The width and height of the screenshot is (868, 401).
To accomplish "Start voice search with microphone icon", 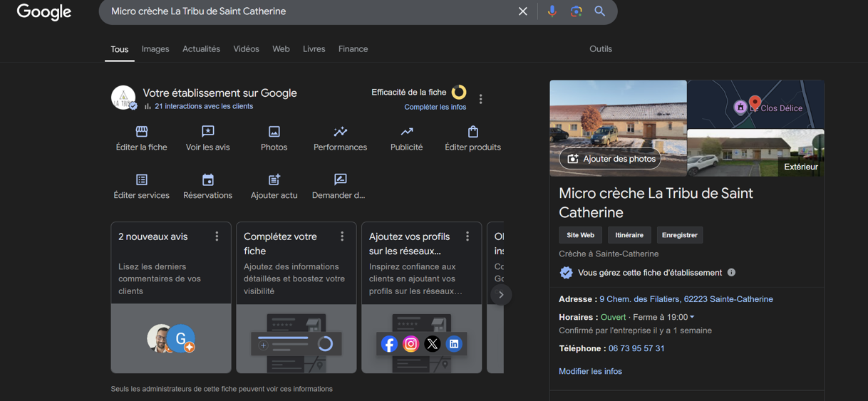I will tap(552, 11).
